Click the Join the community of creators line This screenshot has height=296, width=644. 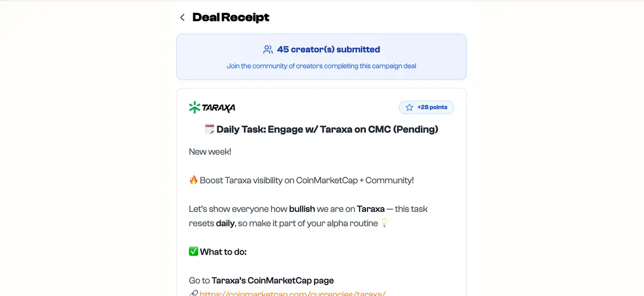coord(321,66)
